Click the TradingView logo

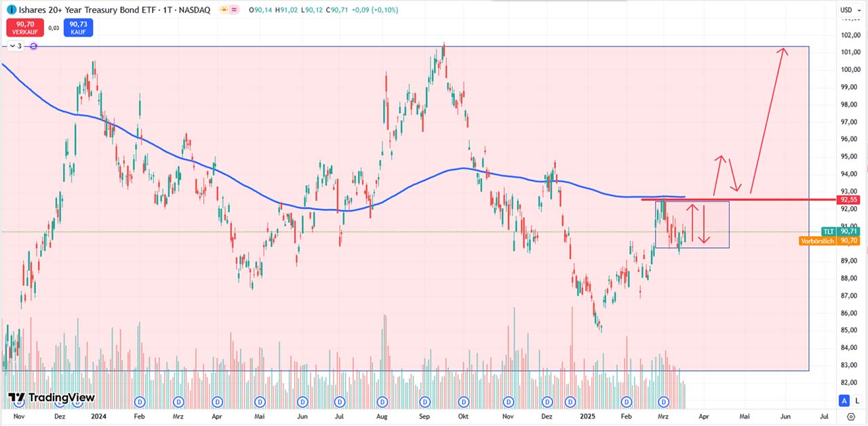pyautogui.click(x=52, y=398)
